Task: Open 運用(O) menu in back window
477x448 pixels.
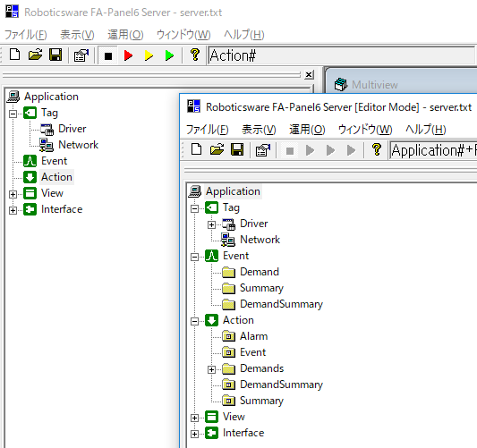Action: pos(125,35)
